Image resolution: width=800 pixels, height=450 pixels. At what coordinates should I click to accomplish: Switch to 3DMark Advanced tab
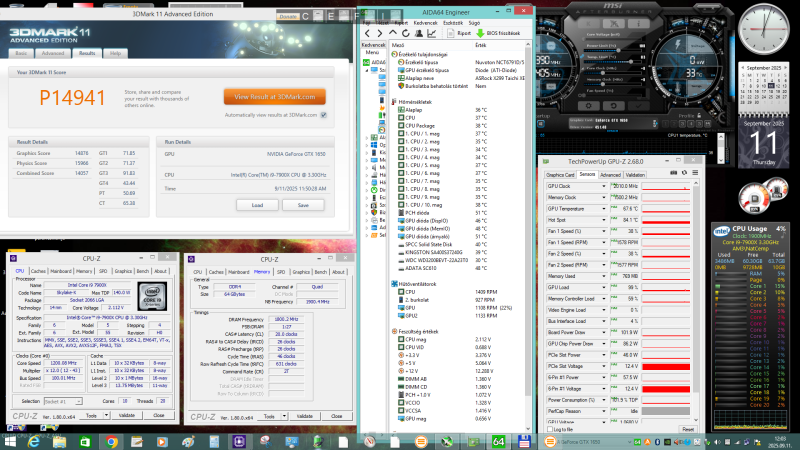53,54
